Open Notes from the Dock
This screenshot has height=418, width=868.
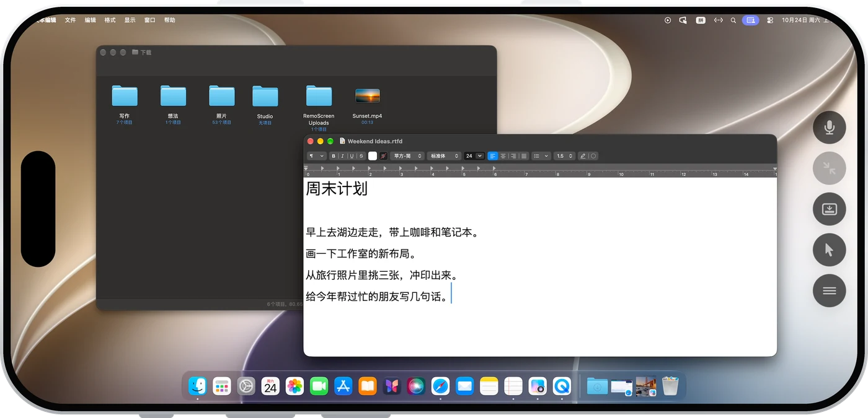pyautogui.click(x=489, y=386)
